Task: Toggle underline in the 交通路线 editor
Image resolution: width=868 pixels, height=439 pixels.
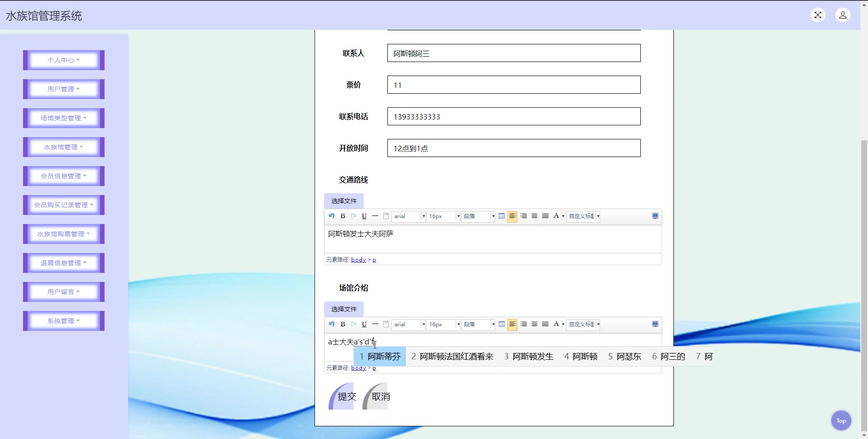Action: 364,216
